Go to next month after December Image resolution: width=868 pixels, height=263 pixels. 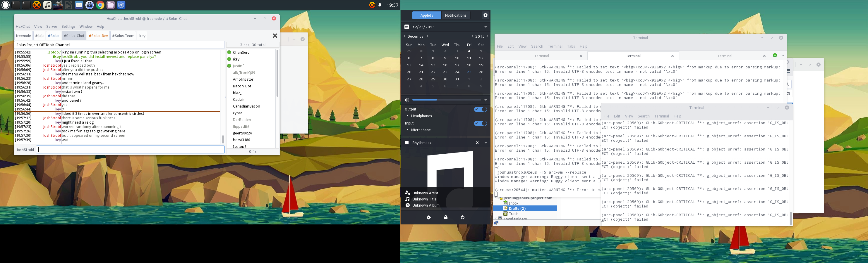(428, 36)
